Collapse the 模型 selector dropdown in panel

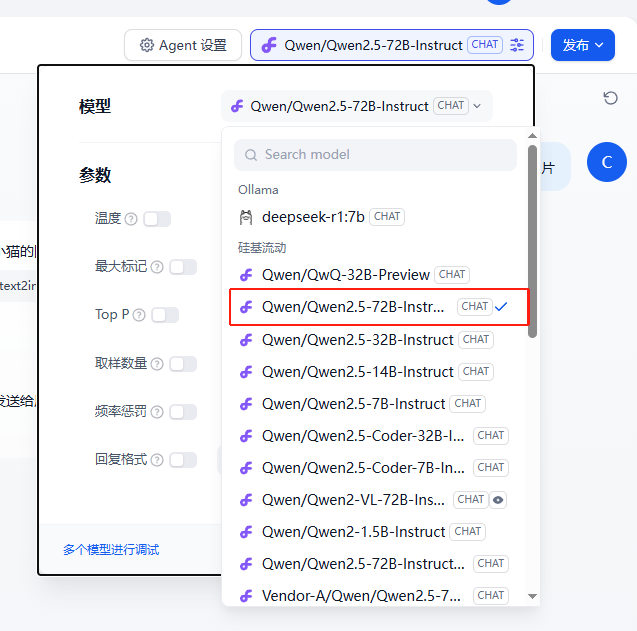356,106
